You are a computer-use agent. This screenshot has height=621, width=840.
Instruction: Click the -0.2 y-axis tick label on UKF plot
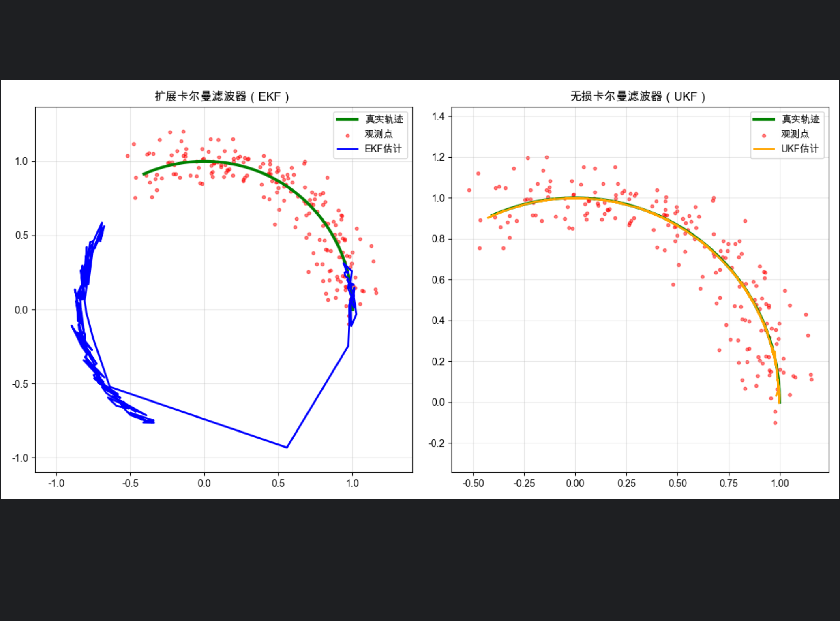point(437,443)
